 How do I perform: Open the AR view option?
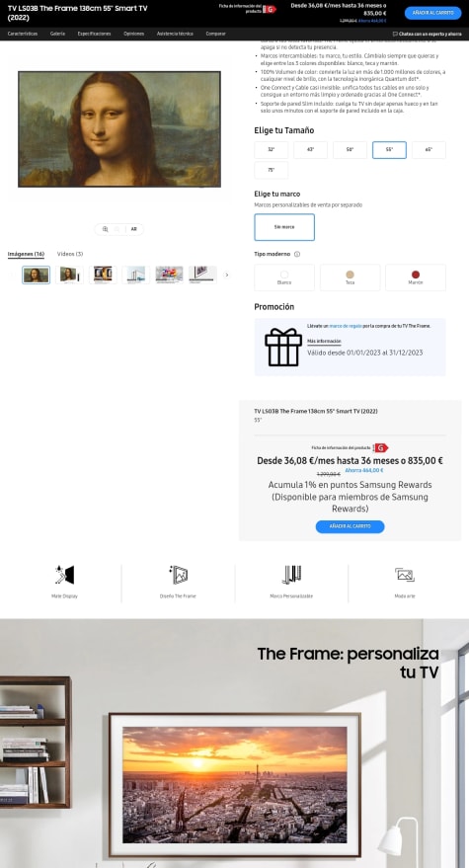click(x=133, y=229)
